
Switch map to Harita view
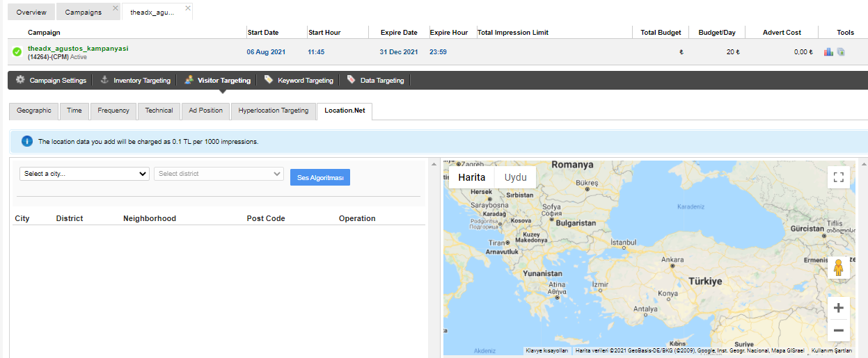click(472, 177)
